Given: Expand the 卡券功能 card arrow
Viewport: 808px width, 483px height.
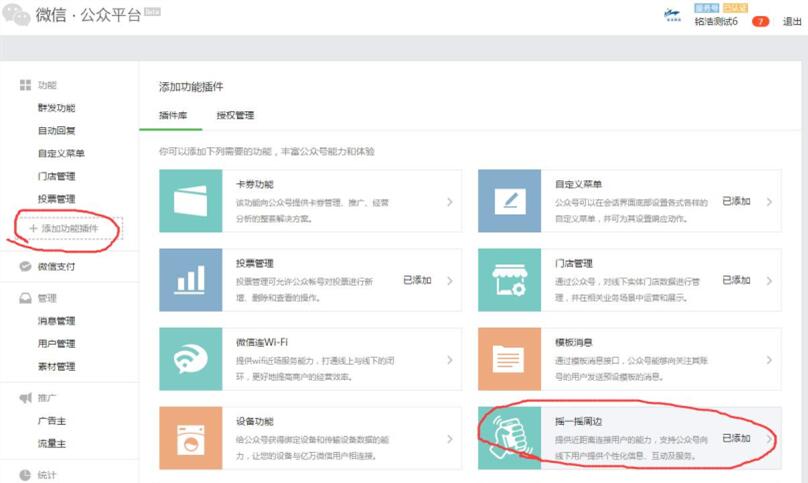Looking at the screenshot, I should tap(449, 202).
